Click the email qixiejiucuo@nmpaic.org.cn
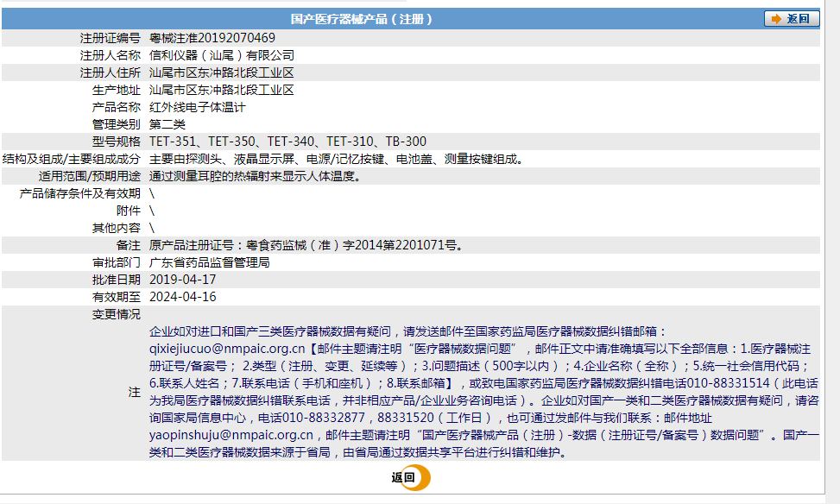Viewport: 840px width, 504px height. point(227,349)
